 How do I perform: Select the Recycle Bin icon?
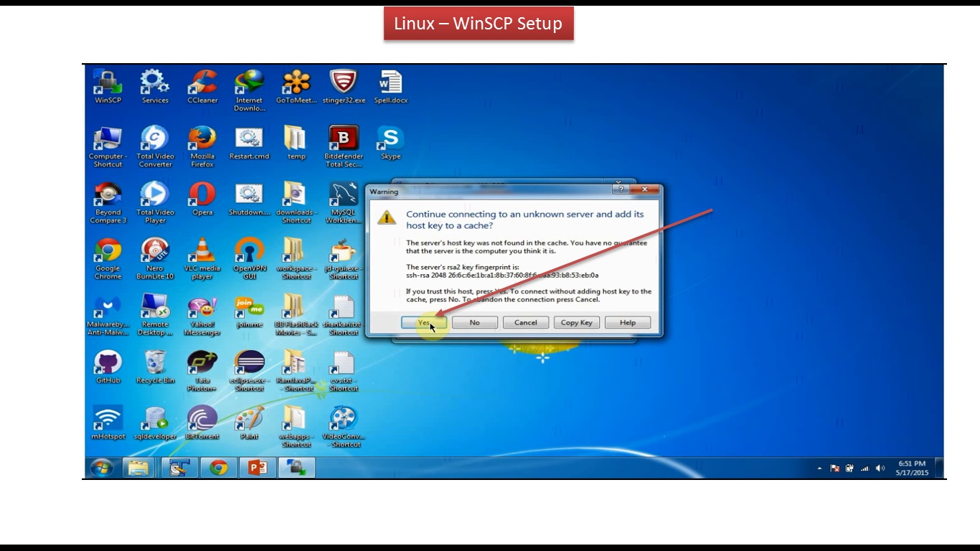tap(155, 367)
